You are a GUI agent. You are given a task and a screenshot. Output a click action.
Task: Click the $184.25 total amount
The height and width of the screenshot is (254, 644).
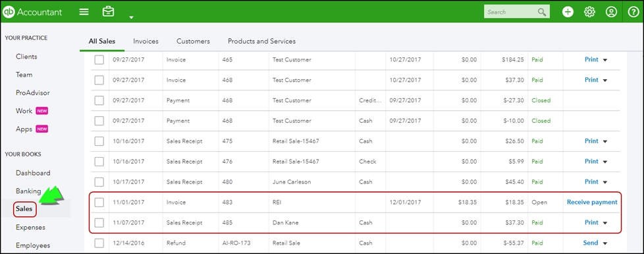click(x=512, y=59)
